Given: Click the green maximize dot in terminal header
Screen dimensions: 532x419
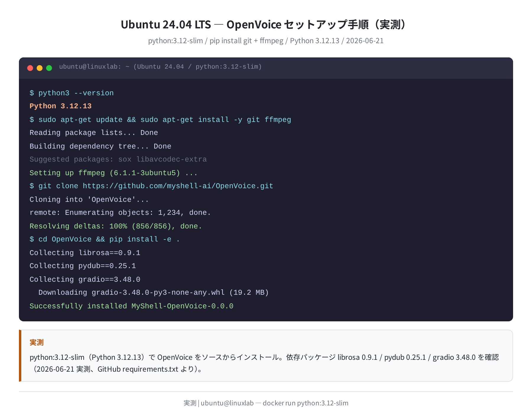Looking at the screenshot, I should point(49,68).
